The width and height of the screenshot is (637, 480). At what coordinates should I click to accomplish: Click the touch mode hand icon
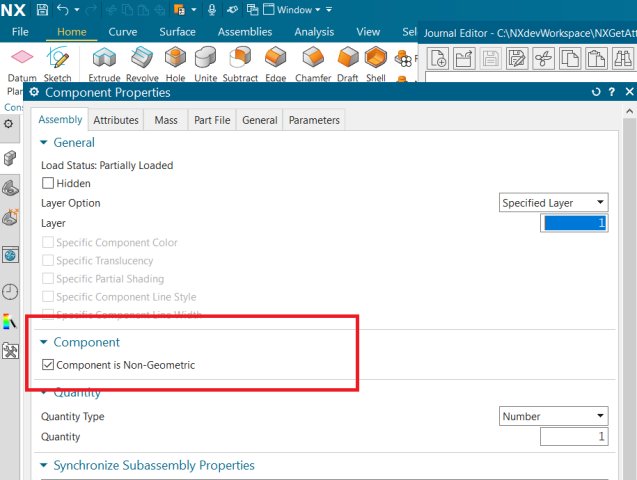pos(232,9)
